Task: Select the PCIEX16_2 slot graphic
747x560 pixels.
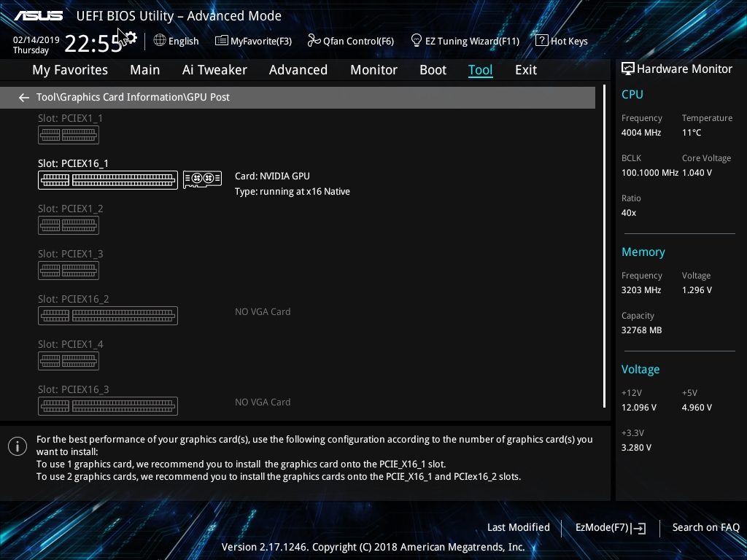Action: click(108, 316)
